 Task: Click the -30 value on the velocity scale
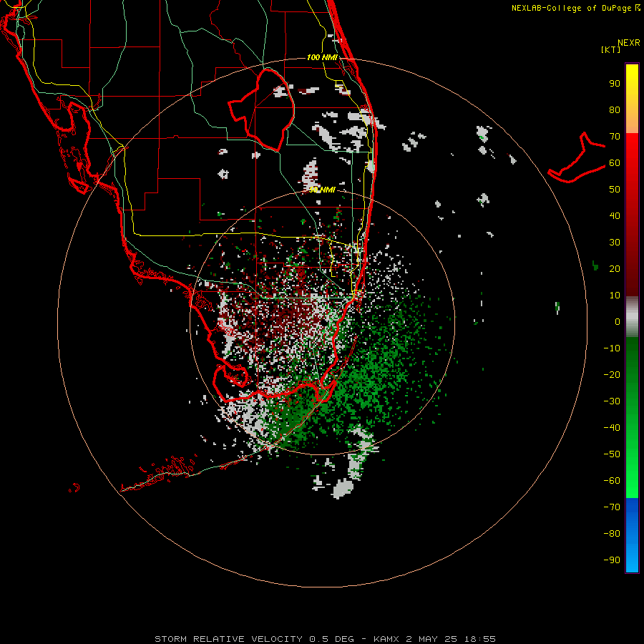pos(612,401)
